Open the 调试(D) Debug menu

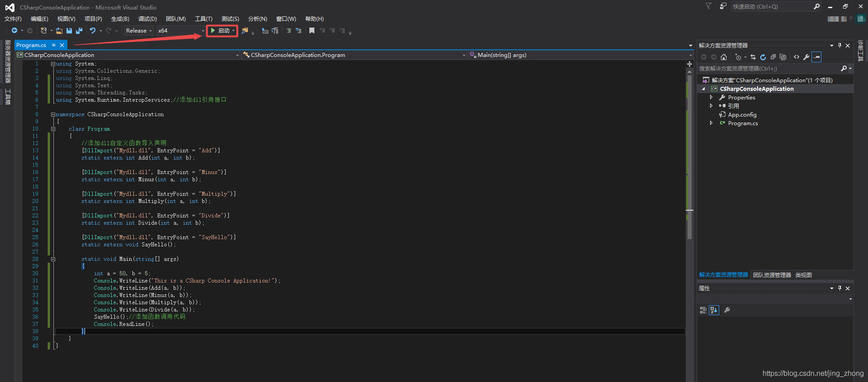point(147,19)
